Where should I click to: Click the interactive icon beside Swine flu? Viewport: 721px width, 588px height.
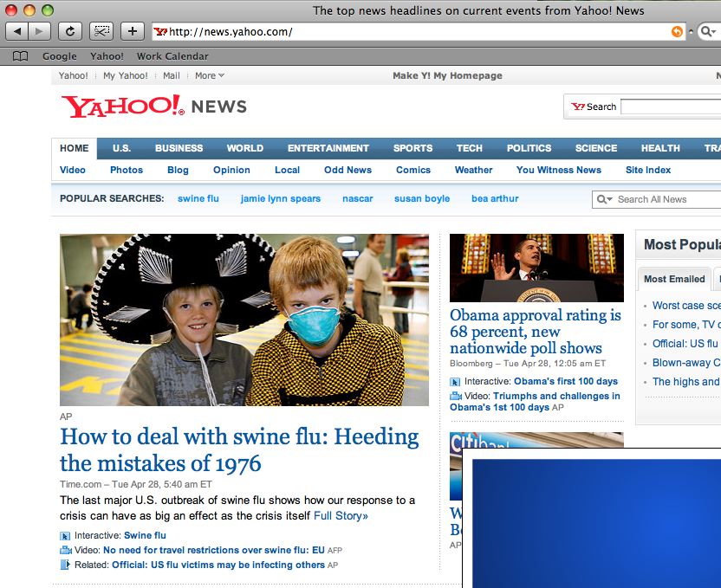pyautogui.click(x=65, y=536)
